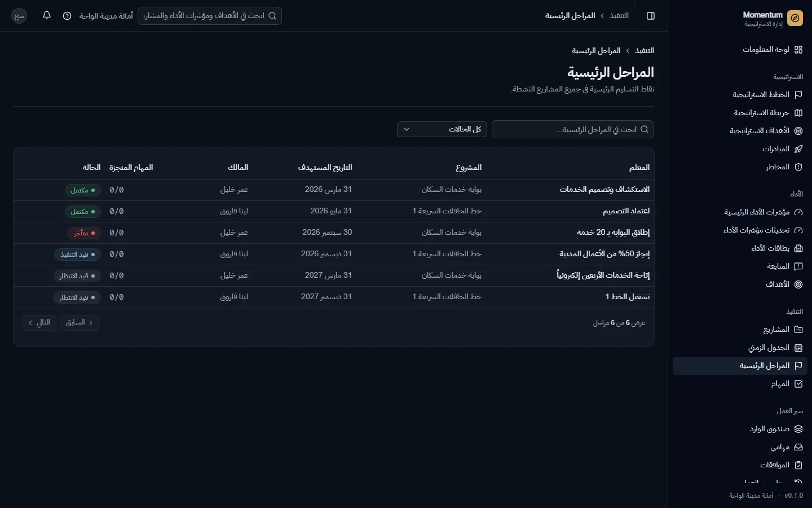Click the قيد التنفيذ status badge
The image size is (812, 508).
tap(78, 255)
